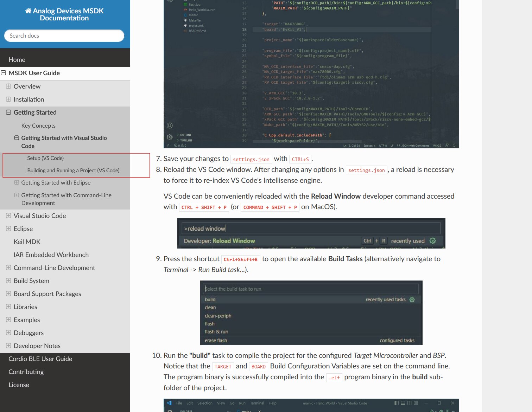Collapse the Getting Started section
The height and width of the screenshot is (412, 532).
[8, 112]
